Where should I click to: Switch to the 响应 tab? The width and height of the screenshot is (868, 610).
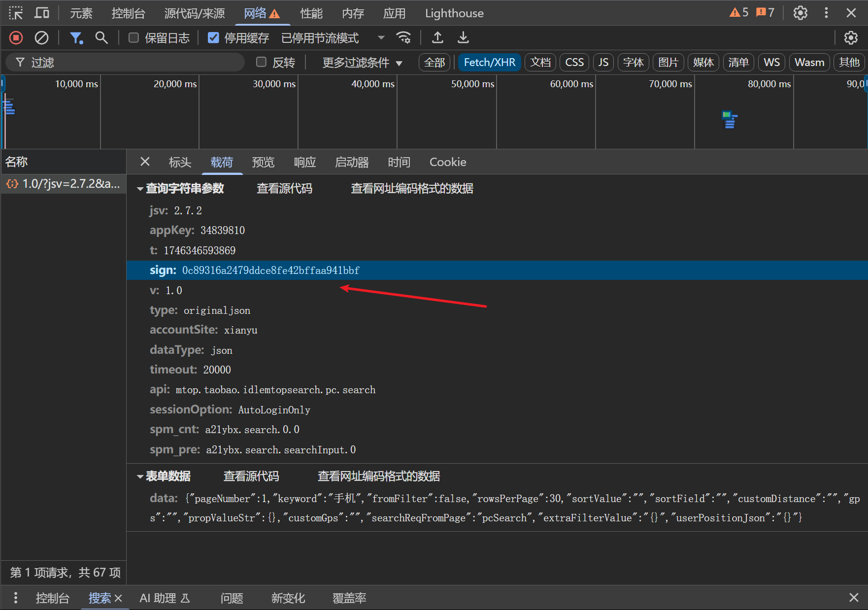(x=304, y=162)
